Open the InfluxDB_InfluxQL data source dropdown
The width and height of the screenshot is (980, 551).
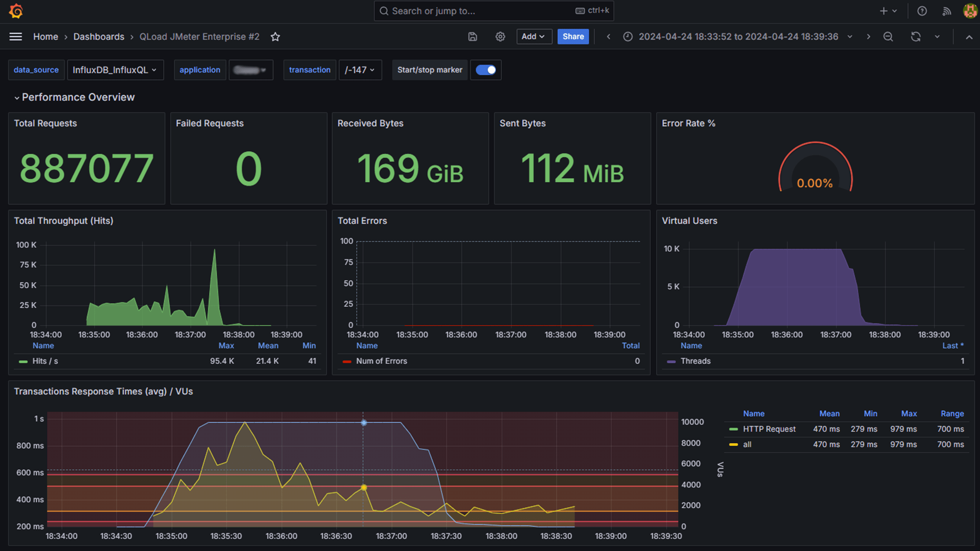coord(115,70)
